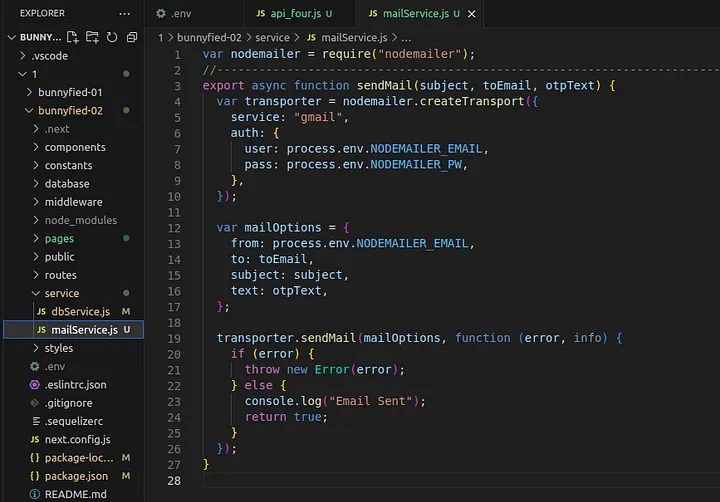This screenshot has height=502, width=720.
Task: Click git icon beside .gitignore
Action: (34, 403)
